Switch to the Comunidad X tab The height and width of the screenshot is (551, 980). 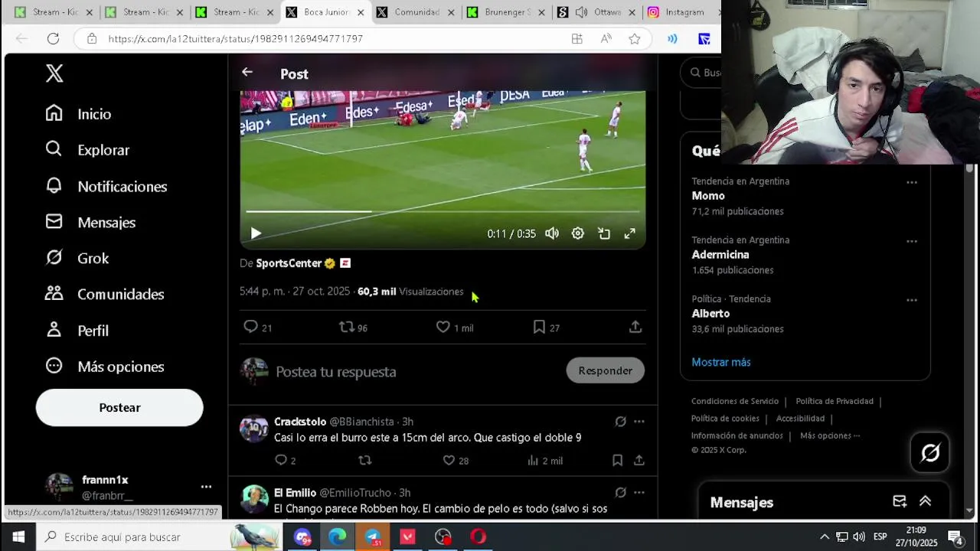click(x=416, y=12)
